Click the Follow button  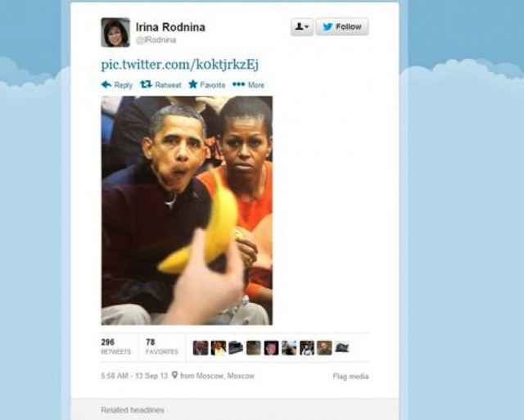(342, 27)
